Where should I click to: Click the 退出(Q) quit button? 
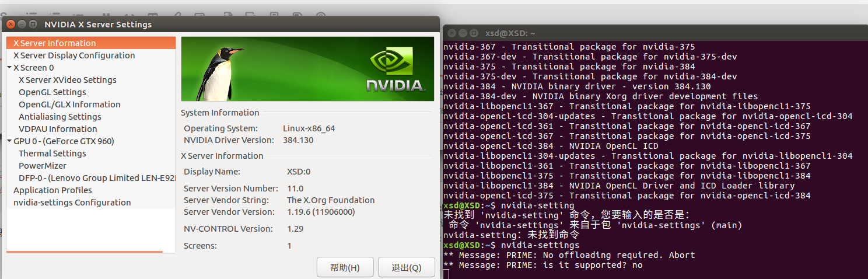(x=407, y=267)
